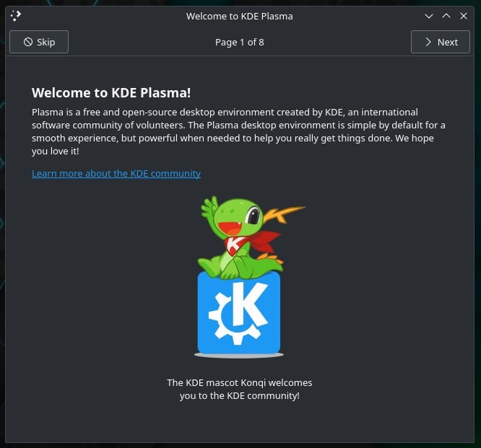Close the Welcome to KDE Plasma window
Screen dimensions: 481x448
tap(464, 16)
